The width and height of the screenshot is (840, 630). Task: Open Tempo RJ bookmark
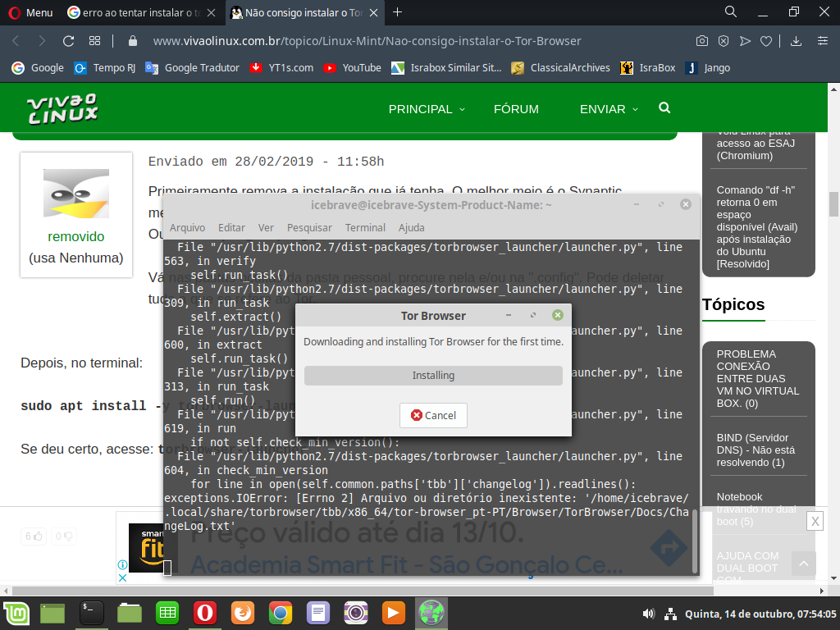point(105,68)
